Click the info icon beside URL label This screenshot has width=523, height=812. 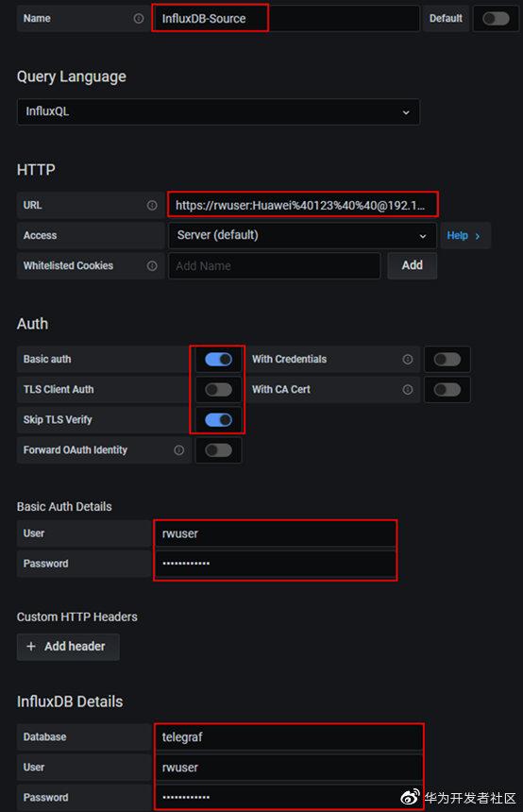[152, 206]
